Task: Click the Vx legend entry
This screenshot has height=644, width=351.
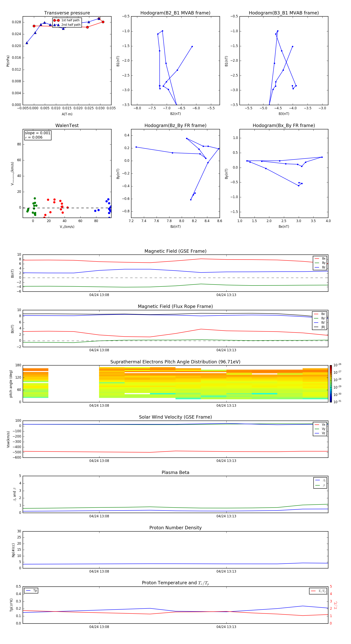Action: [320, 424]
